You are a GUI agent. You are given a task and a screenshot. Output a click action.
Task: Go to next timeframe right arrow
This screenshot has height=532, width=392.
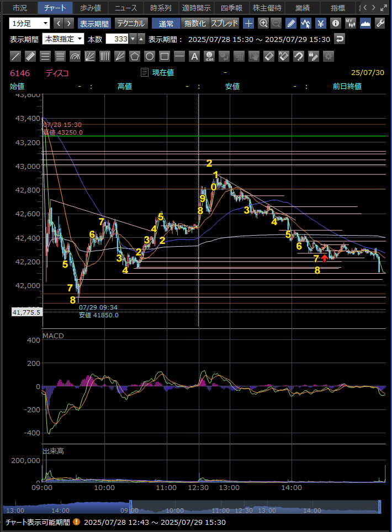click(x=69, y=23)
